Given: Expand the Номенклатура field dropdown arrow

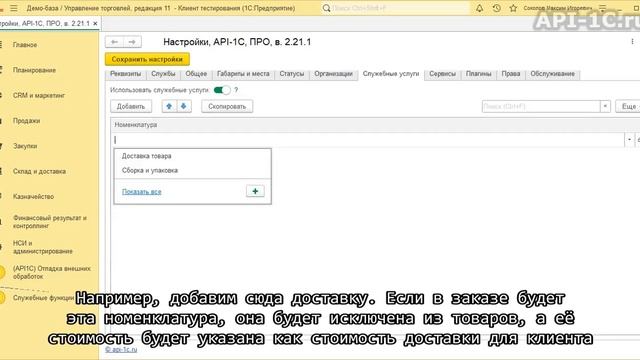Looking at the screenshot, I should click(629, 140).
